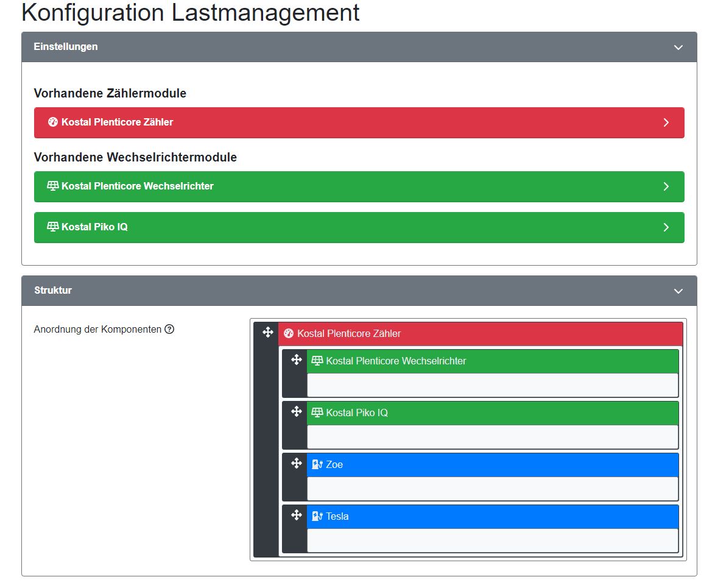Image resolution: width=715 pixels, height=588 pixels.
Task: Grab move handle of Zoe charge point
Action: coord(297,463)
